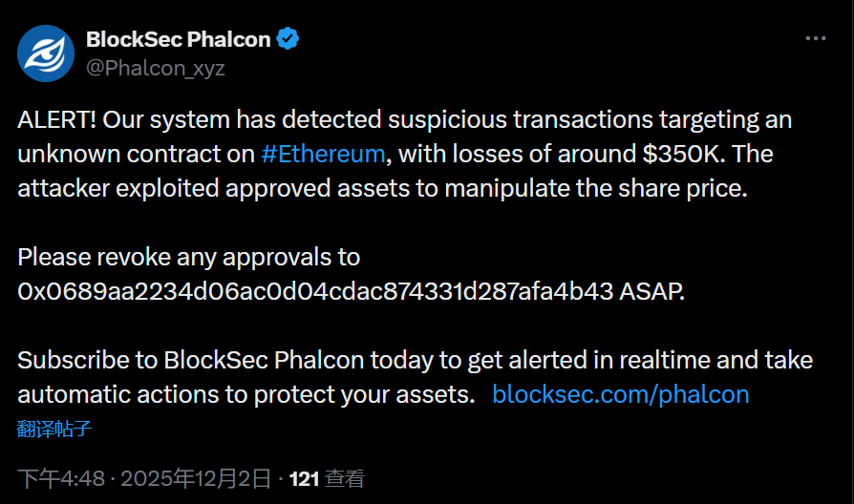Screen dimensions: 854x504
Task: Click the "Subscribe to BlockSec Phalcon today" sentence
Action: tap(191, 360)
